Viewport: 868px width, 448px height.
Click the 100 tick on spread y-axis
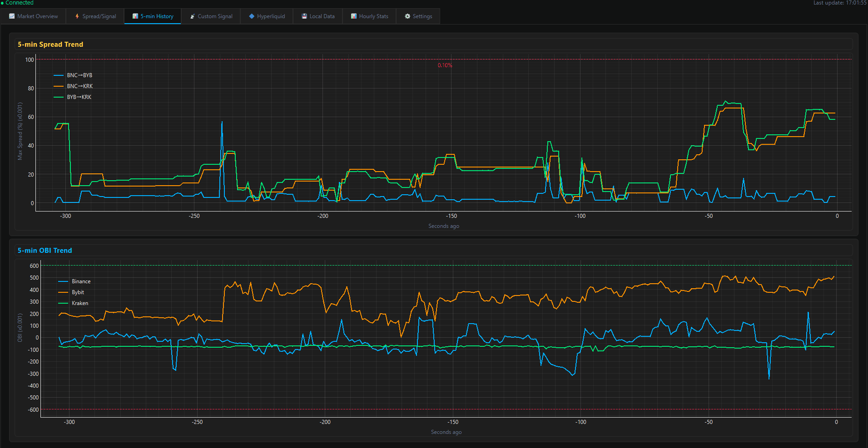pos(30,60)
